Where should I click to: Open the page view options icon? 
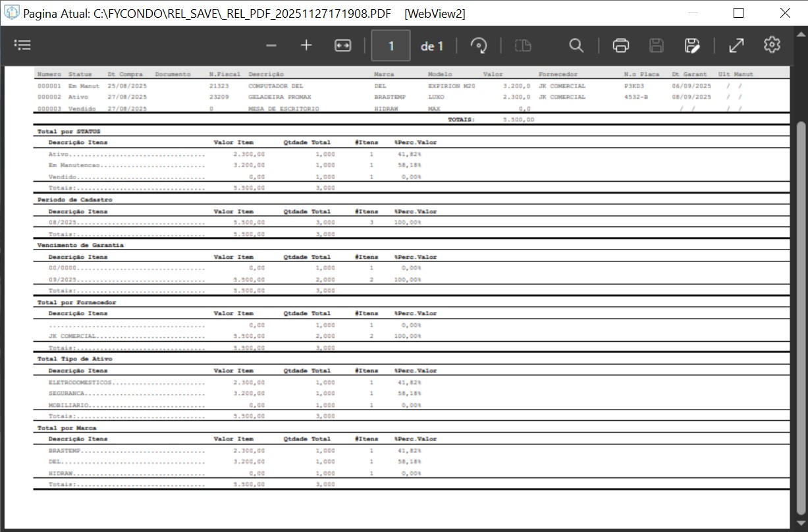pyautogui.click(x=523, y=45)
